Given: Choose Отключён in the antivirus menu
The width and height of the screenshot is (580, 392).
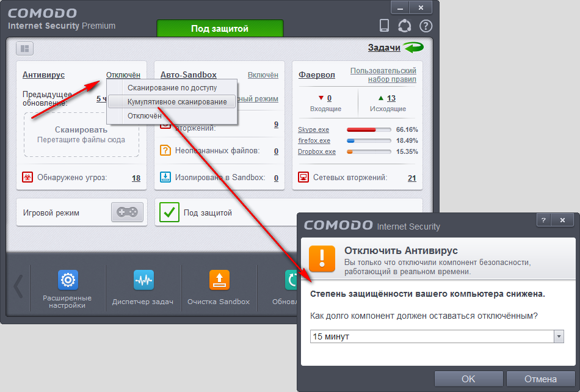Looking at the screenshot, I should (172, 116).
